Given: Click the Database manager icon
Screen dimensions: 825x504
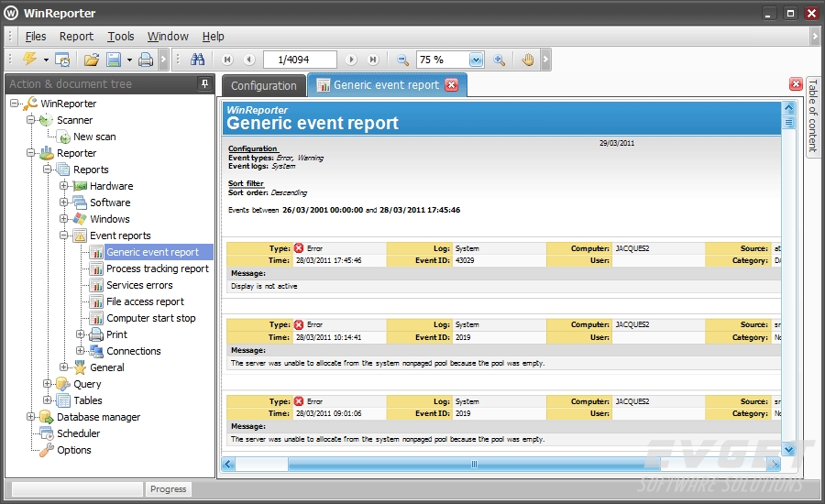Looking at the screenshot, I should pyautogui.click(x=47, y=417).
